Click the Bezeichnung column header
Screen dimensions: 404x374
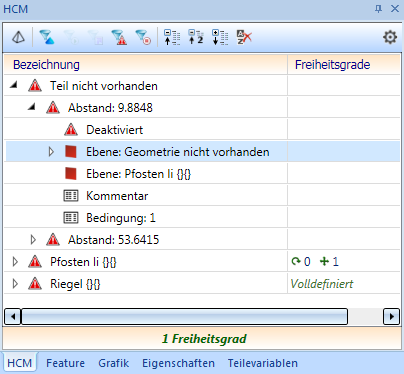[x=145, y=65]
